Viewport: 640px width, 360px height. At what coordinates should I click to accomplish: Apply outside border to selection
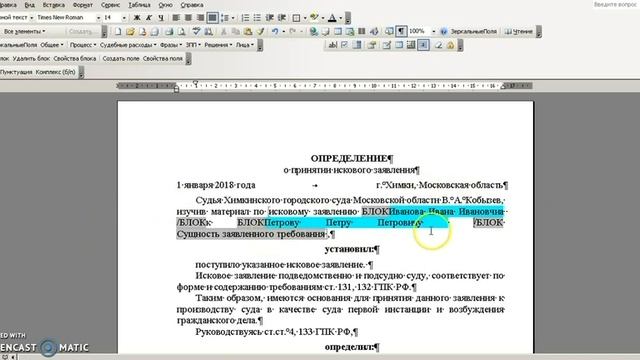pos(296,18)
